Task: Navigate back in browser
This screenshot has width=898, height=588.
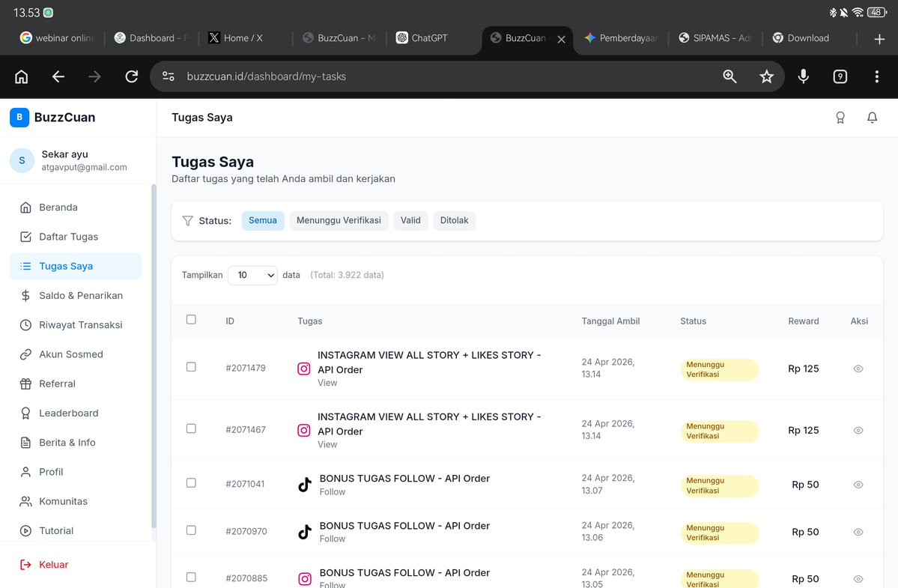Action: pyautogui.click(x=58, y=76)
